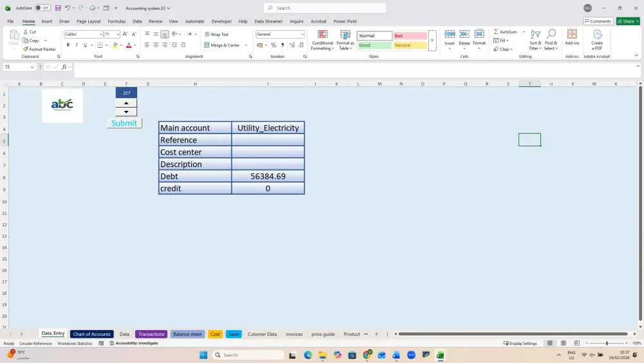This screenshot has width=644, height=363.
Task: Decrease font size with smaller A
Action: click(134, 34)
